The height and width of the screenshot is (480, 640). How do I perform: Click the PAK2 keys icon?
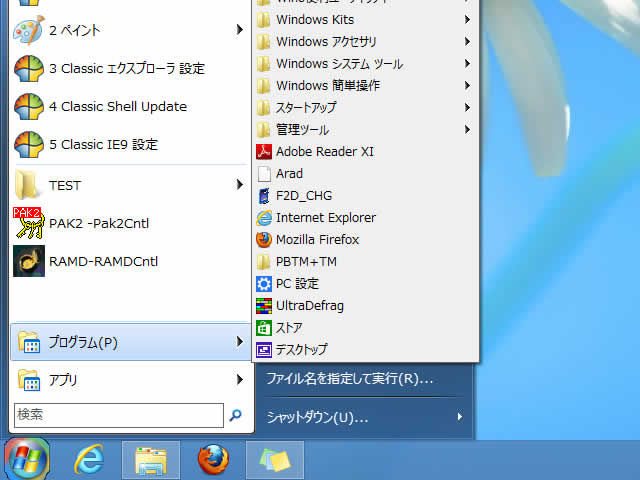(x=28, y=223)
